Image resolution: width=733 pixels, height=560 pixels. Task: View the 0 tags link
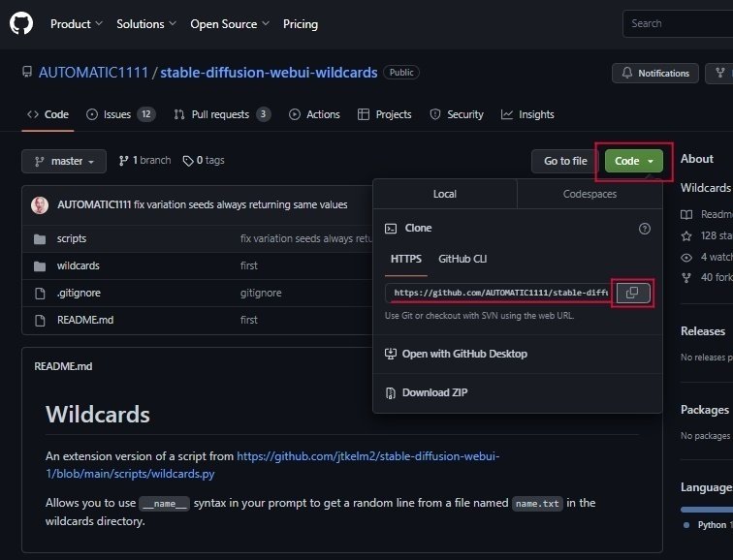click(x=204, y=160)
